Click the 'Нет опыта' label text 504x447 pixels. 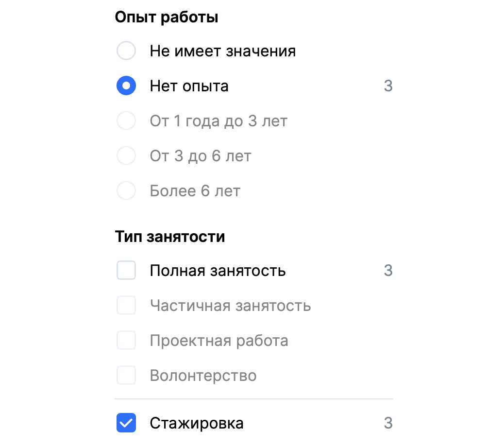[189, 86]
